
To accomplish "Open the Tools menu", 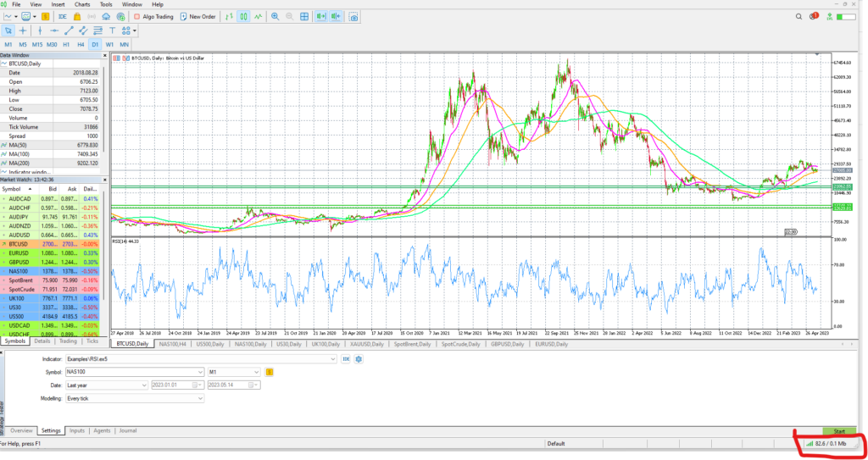I will click(106, 4).
